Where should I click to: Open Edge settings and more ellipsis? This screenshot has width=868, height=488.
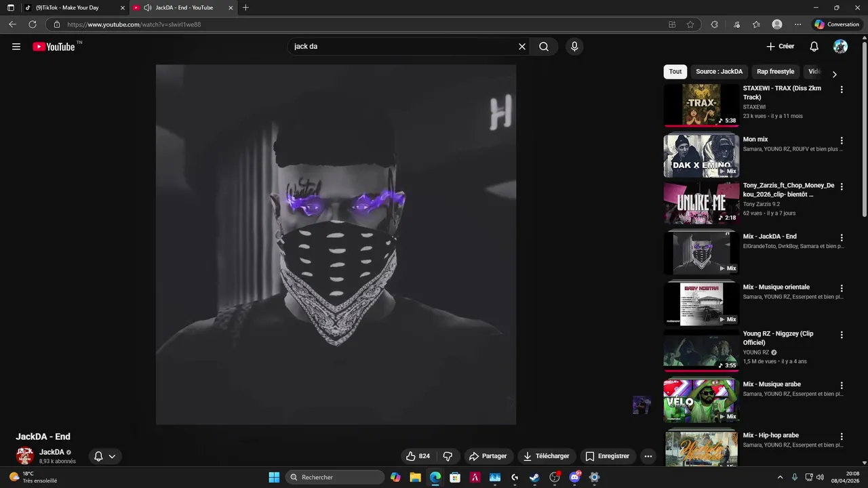(797, 24)
